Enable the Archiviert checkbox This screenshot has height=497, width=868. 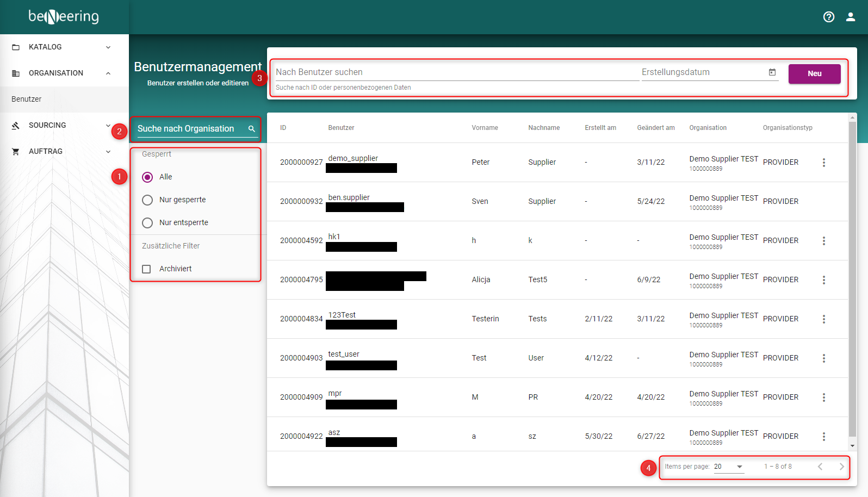pos(146,269)
